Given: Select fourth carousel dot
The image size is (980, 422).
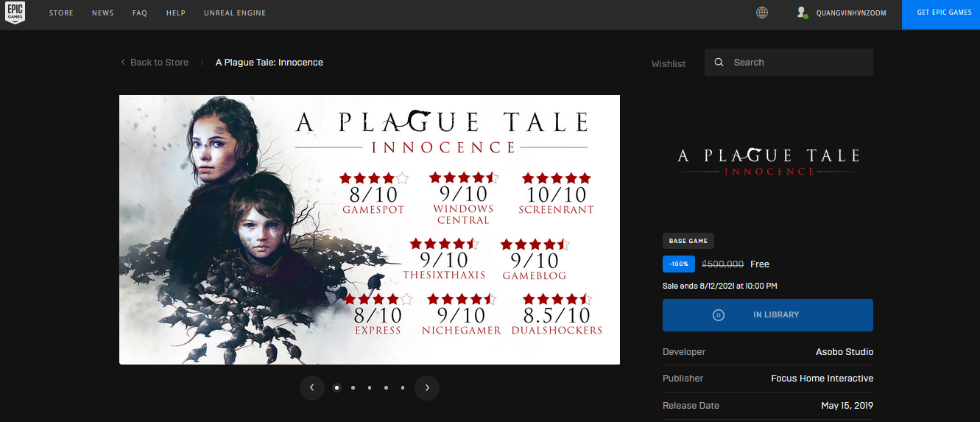Looking at the screenshot, I should point(386,387).
